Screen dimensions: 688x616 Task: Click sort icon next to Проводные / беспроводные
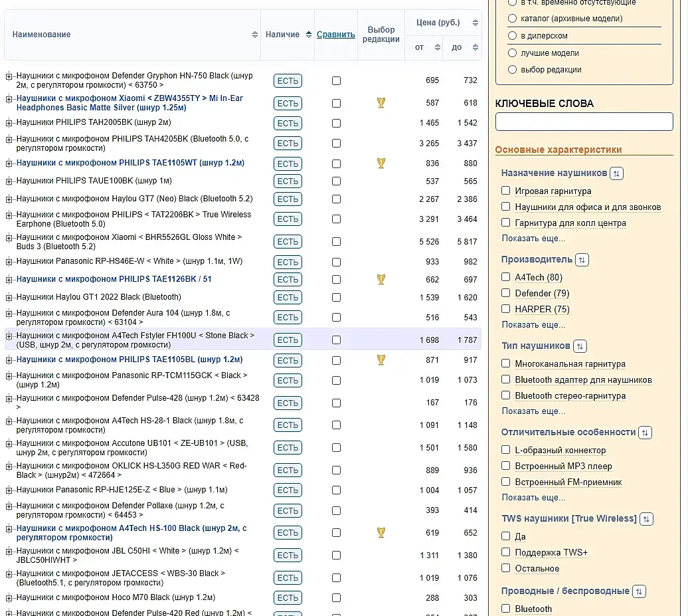point(639,591)
